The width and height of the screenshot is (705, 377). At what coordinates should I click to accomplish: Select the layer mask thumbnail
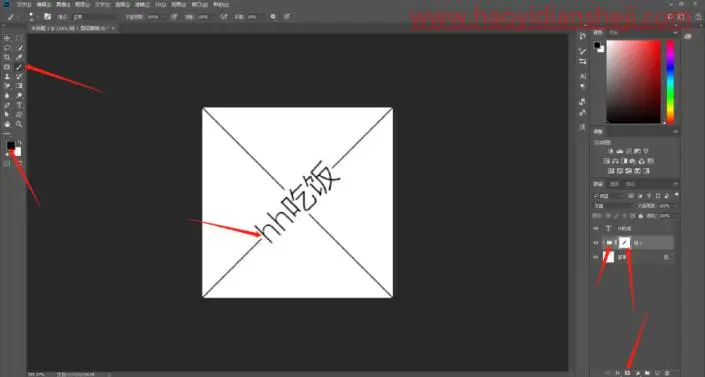(x=625, y=243)
